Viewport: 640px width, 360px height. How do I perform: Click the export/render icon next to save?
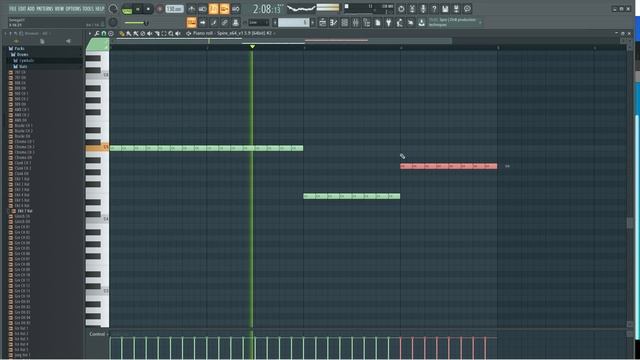[x=456, y=9]
